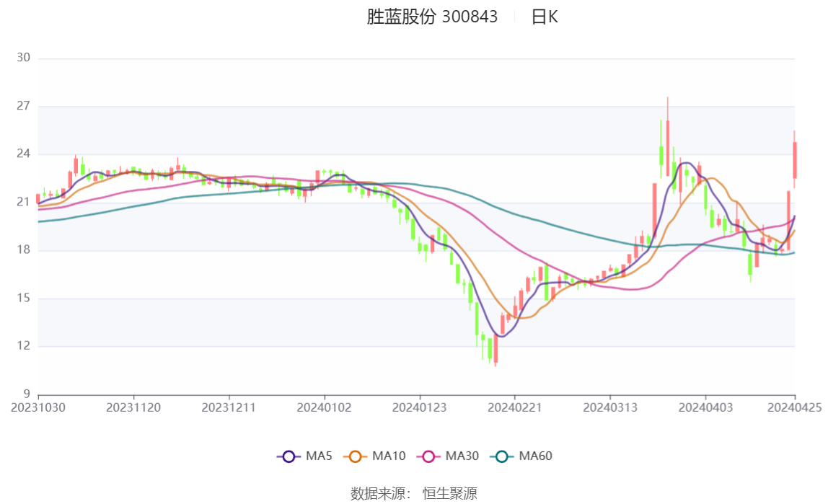Click the tallest red candlestick near 27
Image resolution: width=828 pixels, height=504 pixels.
[667, 137]
